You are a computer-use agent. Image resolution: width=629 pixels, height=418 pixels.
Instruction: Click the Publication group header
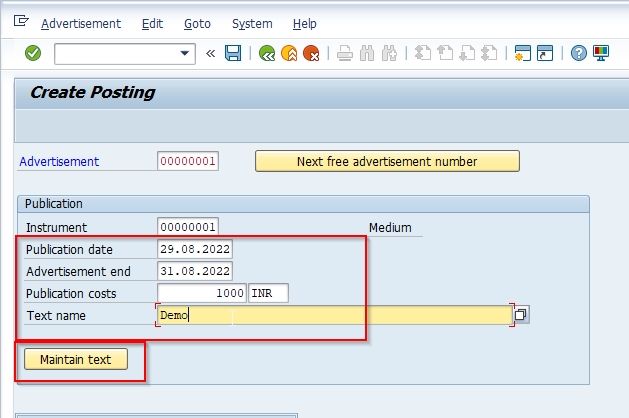point(303,204)
